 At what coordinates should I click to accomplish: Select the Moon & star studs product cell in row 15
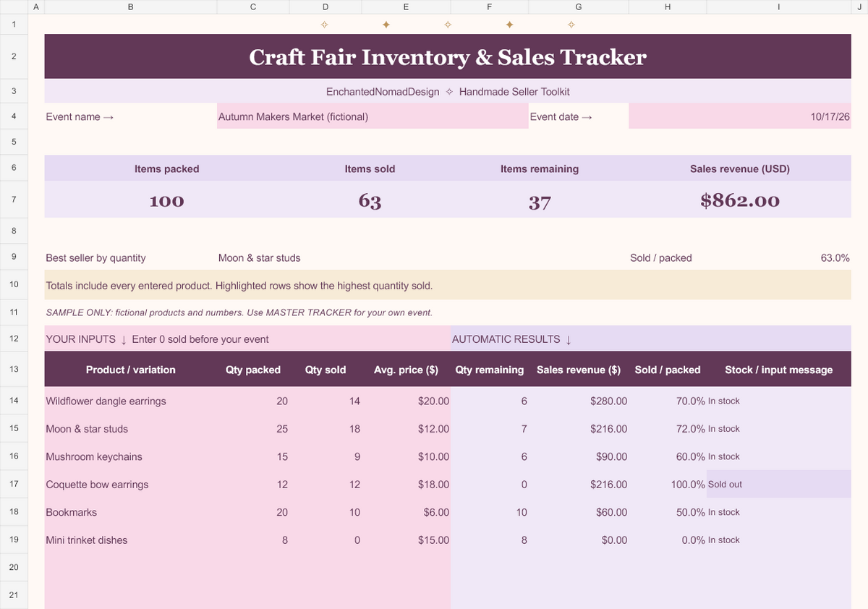tap(131, 429)
